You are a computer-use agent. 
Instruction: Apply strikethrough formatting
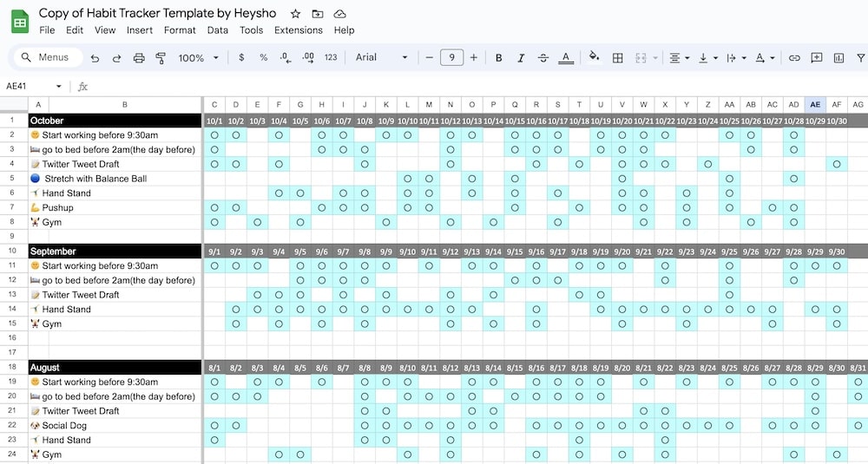pos(543,58)
